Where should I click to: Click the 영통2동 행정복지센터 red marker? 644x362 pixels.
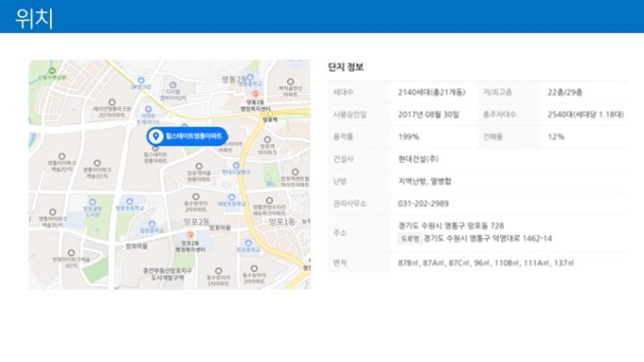(x=255, y=94)
